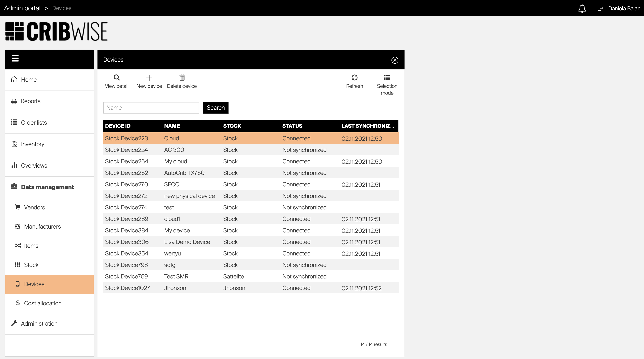Viewport: 644px width, 359px height.
Task: Click the Refresh icon
Action: pos(354,77)
